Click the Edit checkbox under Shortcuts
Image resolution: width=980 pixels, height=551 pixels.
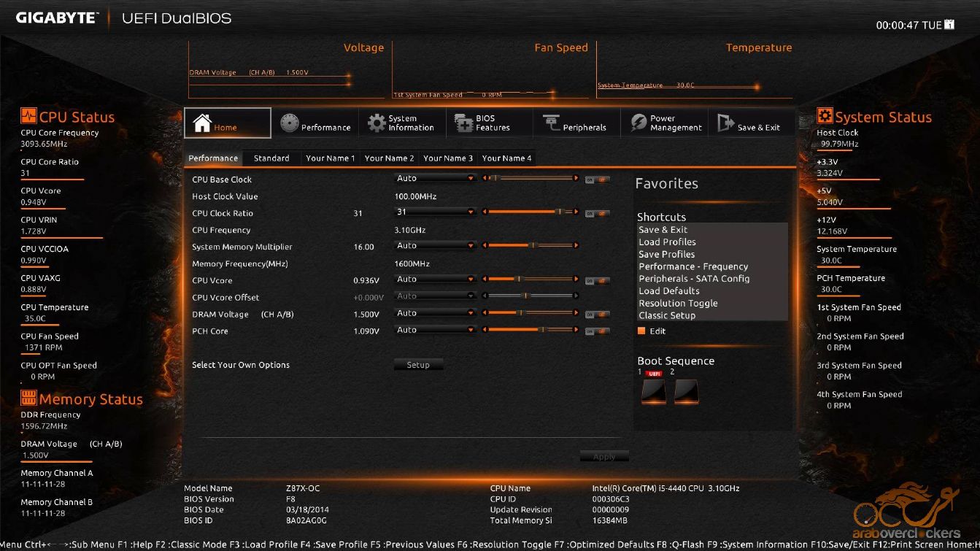click(x=641, y=331)
